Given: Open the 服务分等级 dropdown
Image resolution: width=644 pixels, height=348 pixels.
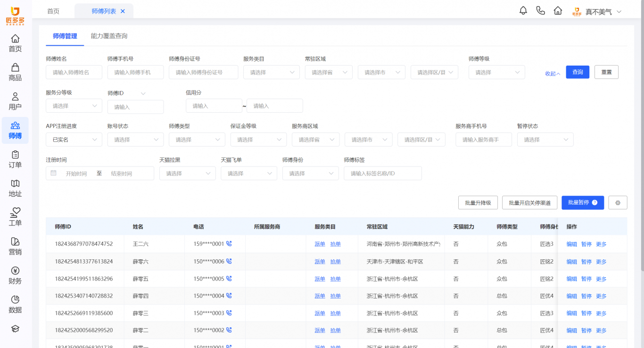Looking at the screenshot, I should coord(74,106).
